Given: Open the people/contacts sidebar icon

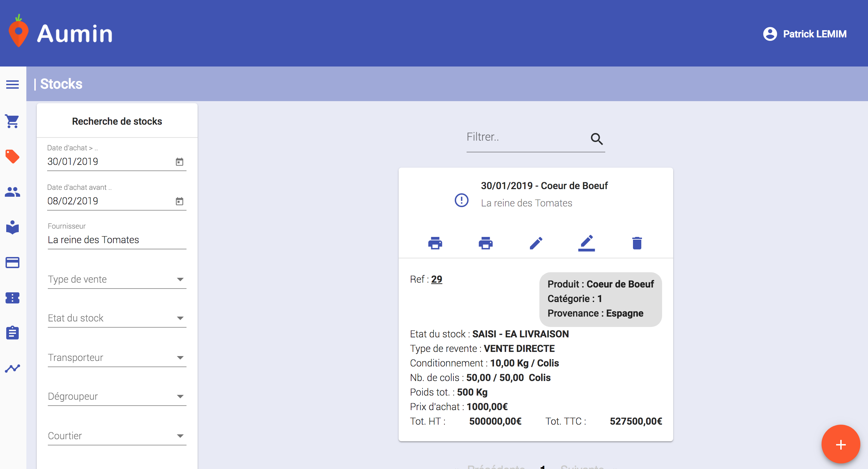Looking at the screenshot, I should click(12, 192).
